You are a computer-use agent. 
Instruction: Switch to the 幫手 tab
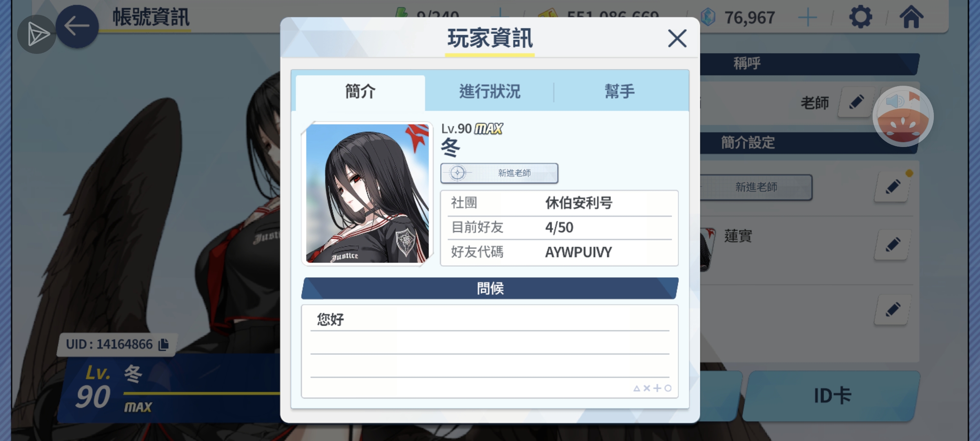click(x=620, y=91)
